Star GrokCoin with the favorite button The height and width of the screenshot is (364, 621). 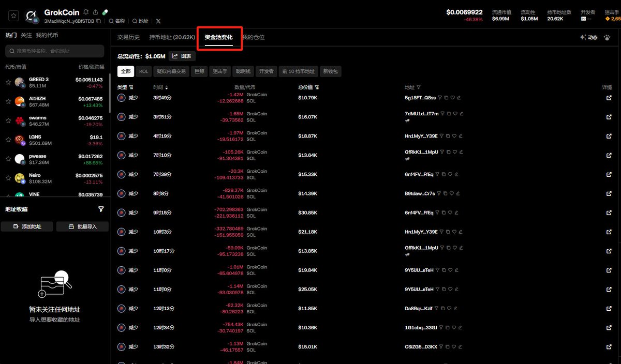14,16
